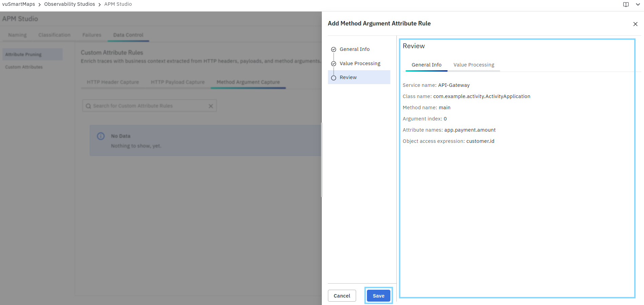Click the Review step circle icon

click(334, 78)
